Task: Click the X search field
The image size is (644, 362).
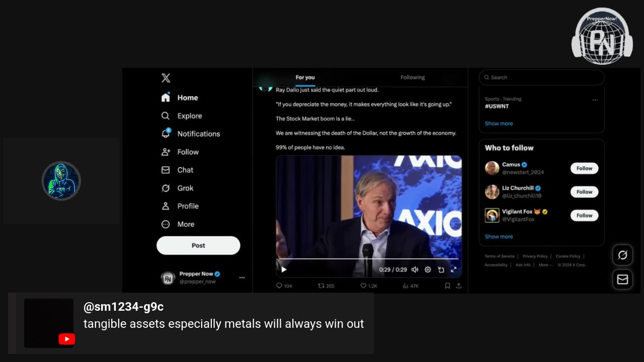Action: pyautogui.click(x=541, y=77)
